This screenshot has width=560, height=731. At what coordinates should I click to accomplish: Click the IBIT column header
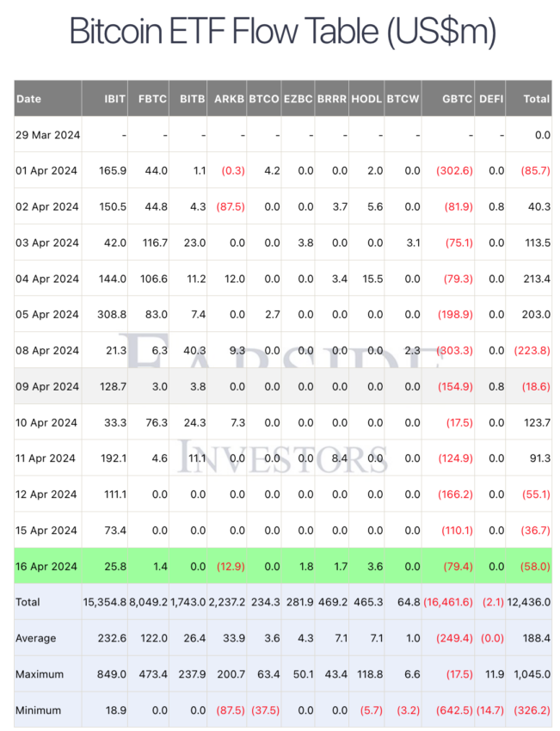click(x=114, y=99)
